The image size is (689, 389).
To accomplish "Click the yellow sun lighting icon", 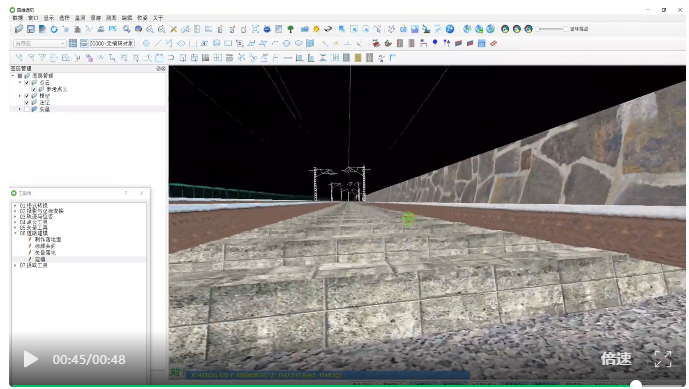I will click(x=316, y=29).
